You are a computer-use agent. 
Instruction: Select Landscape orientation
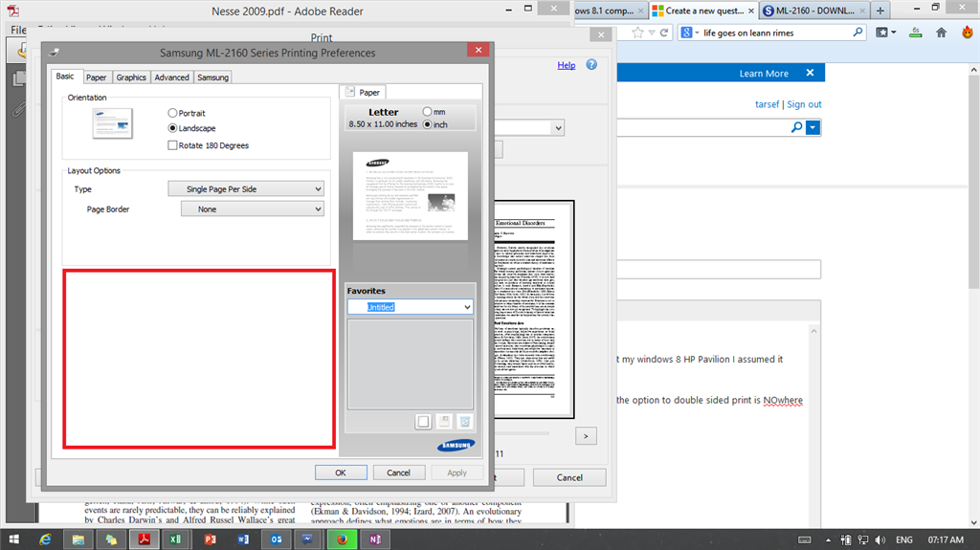(x=172, y=128)
